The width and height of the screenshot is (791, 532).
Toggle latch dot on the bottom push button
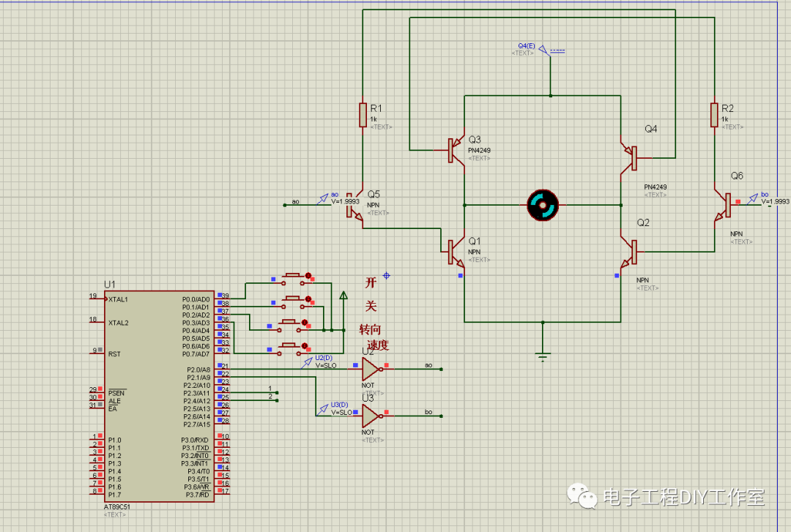coord(304,345)
